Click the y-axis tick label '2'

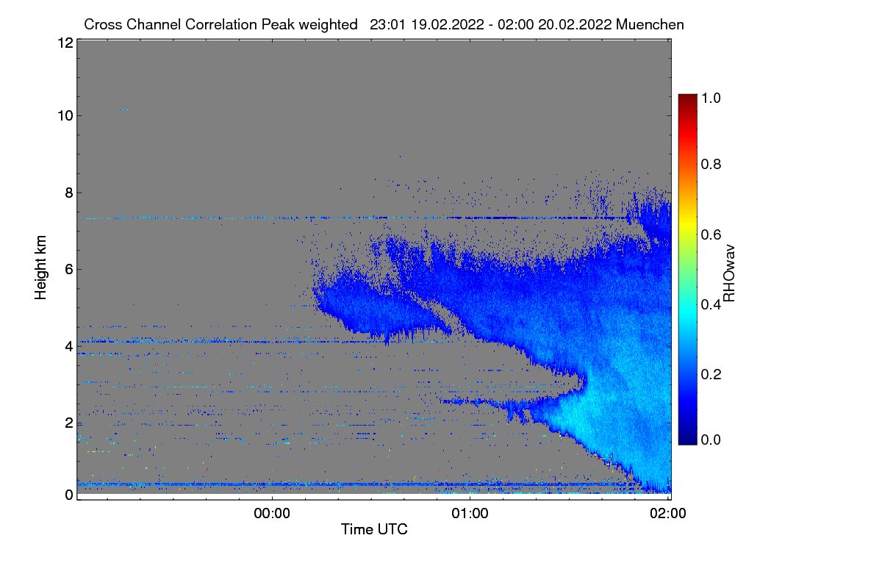point(69,423)
